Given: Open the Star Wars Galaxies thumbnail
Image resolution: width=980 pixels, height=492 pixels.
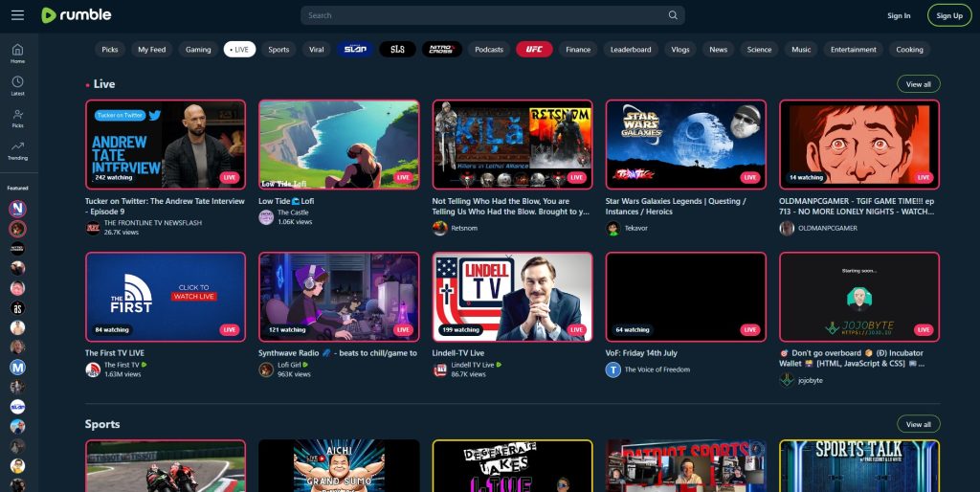Looking at the screenshot, I should point(685,145).
